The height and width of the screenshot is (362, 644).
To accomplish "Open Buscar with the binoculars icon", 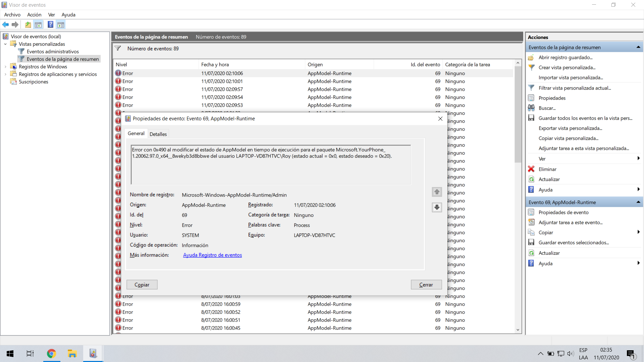I will [x=531, y=108].
